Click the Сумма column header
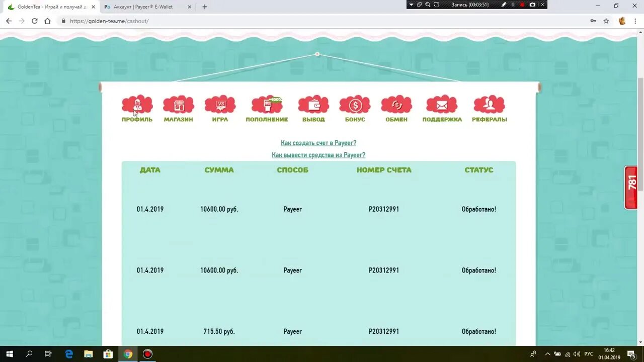Screen dimensions: 644x362 coord(219,170)
